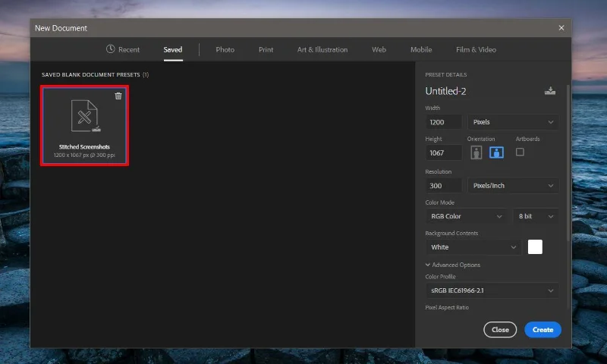Image resolution: width=607 pixels, height=364 pixels.
Task: Switch to the Photo tab
Action: click(225, 49)
